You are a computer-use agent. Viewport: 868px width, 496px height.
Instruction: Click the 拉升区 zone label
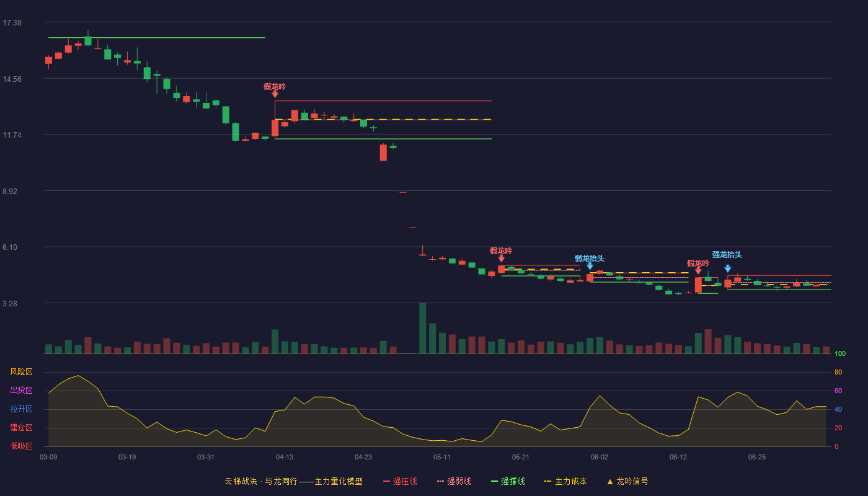click(x=21, y=409)
